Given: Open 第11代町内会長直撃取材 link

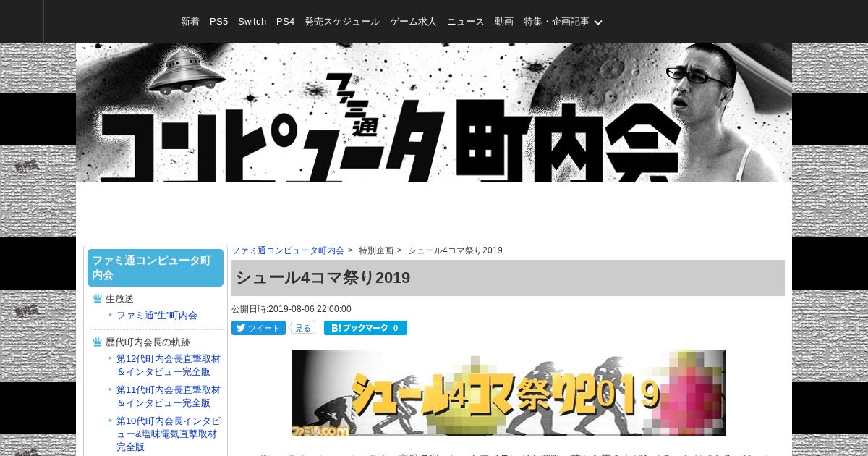Looking at the screenshot, I should point(169,397).
